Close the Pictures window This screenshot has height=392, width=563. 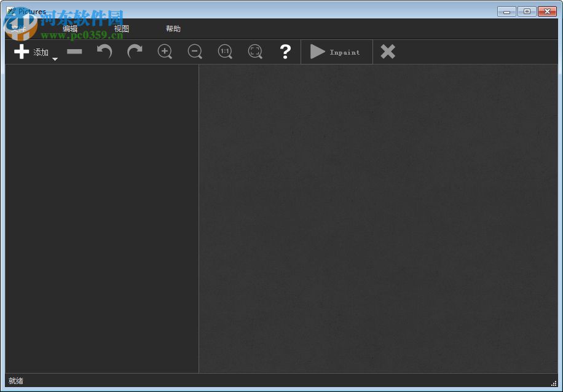(x=547, y=11)
